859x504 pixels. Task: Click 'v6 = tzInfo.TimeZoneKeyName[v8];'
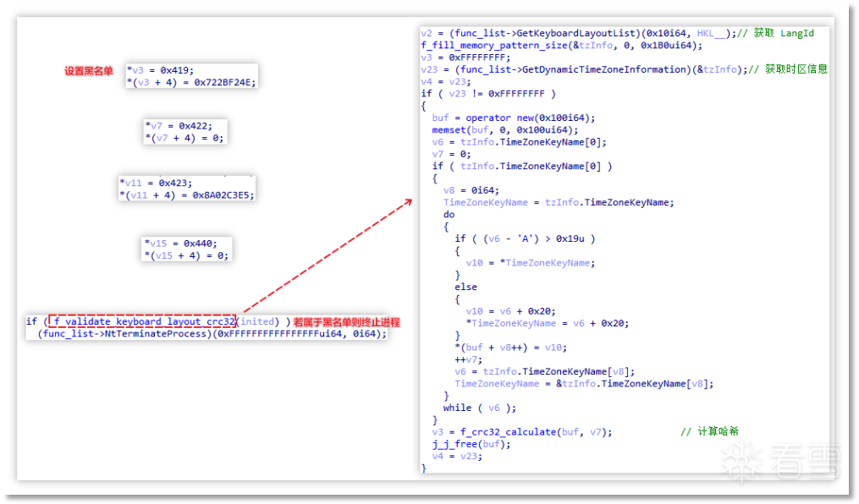pos(544,371)
